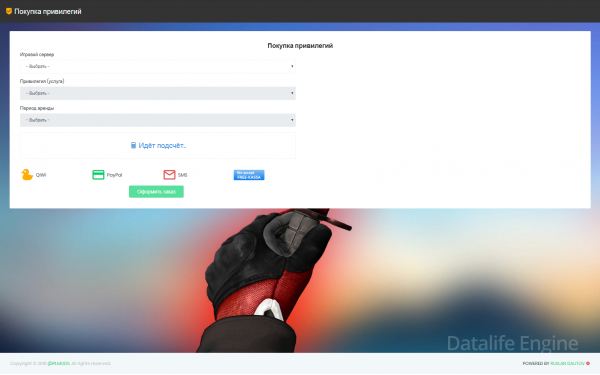The width and height of the screenshot is (600, 375).
Task: Choose the green PayPal card icon
Action: coord(98,175)
